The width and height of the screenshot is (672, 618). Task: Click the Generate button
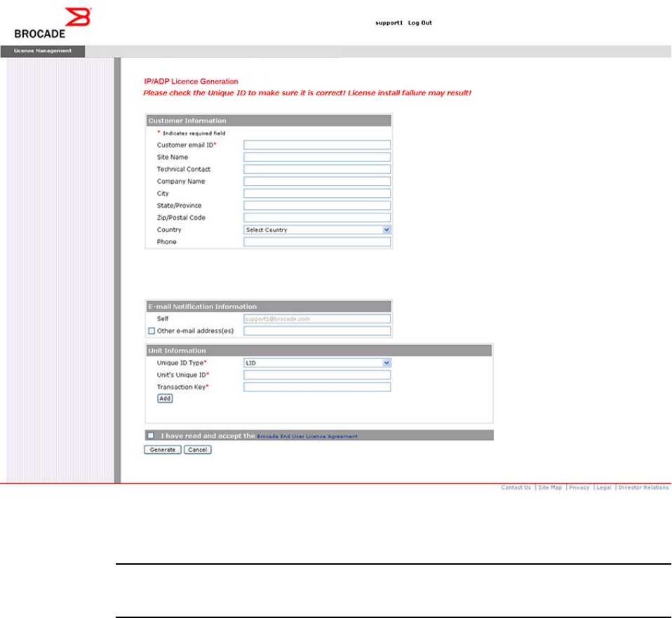(163, 450)
